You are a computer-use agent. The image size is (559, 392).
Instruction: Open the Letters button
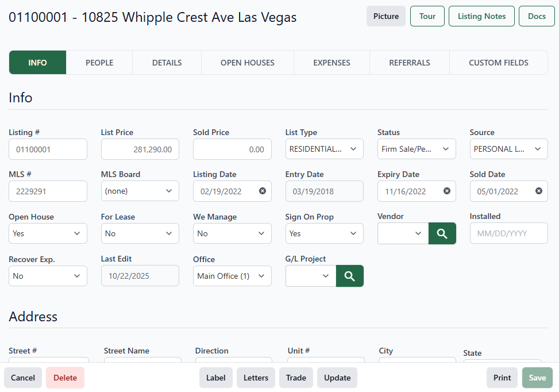[256, 378]
